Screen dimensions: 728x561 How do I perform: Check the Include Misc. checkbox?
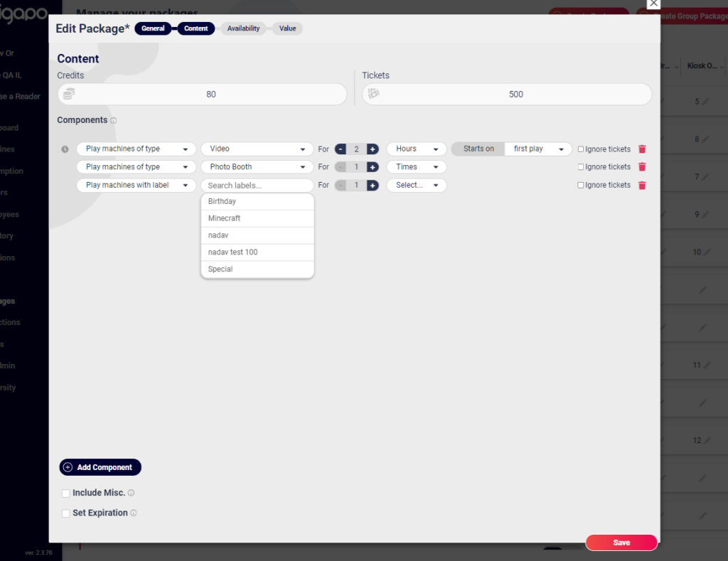coord(65,493)
